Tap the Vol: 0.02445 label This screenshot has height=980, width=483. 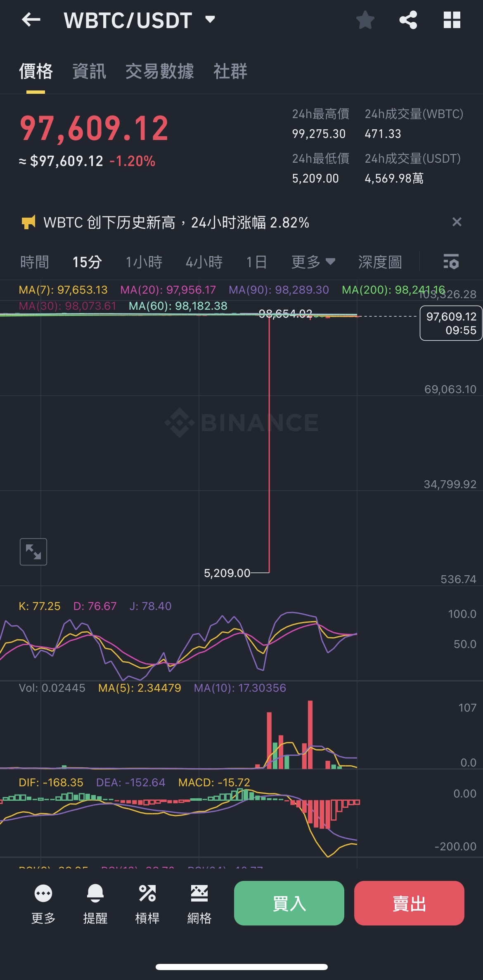(x=52, y=688)
